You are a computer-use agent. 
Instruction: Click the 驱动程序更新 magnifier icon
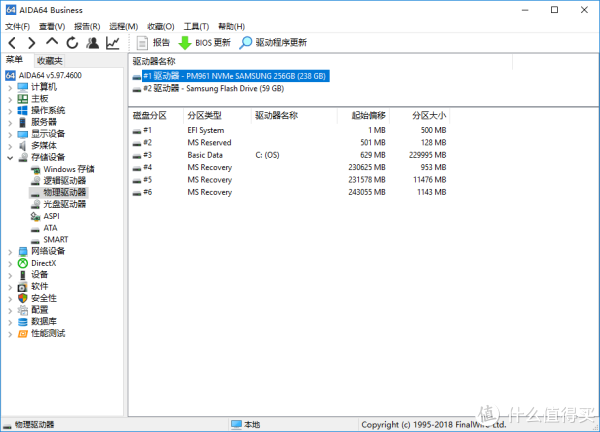[245, 43]
